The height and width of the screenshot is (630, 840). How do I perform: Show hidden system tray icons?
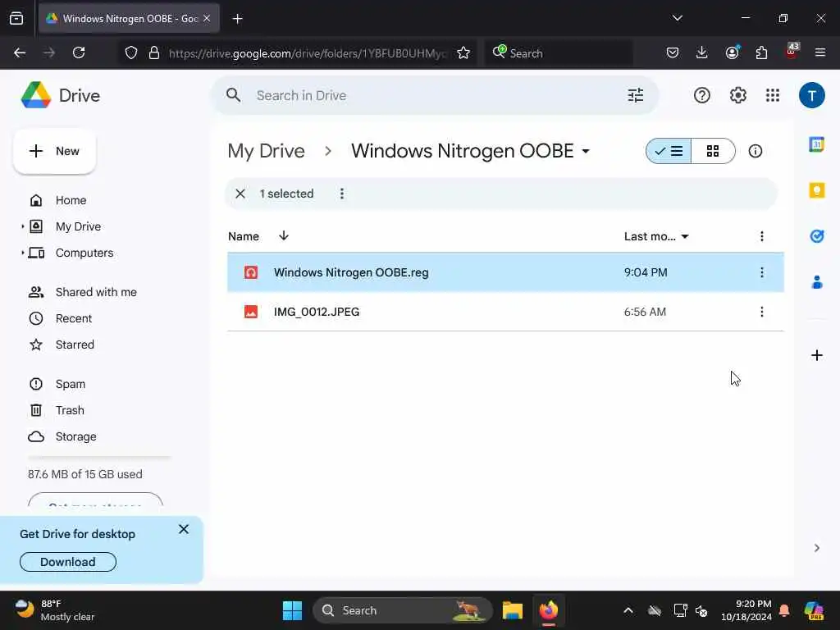pos(628,610)
